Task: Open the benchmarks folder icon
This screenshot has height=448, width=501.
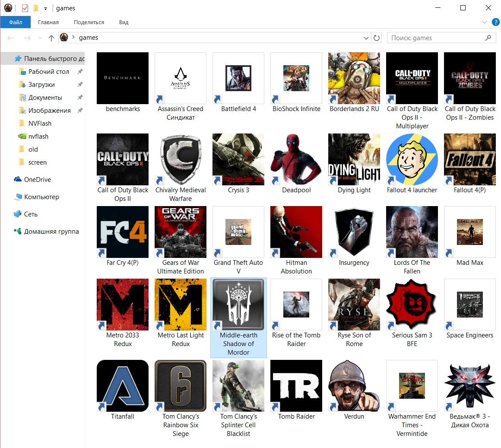Action: coord(123,78)
